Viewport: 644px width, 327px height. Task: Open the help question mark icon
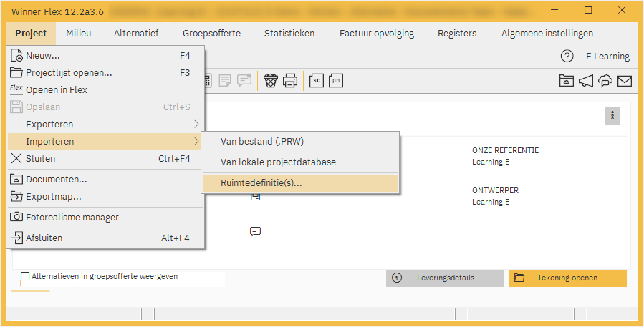tap(567, 56)
